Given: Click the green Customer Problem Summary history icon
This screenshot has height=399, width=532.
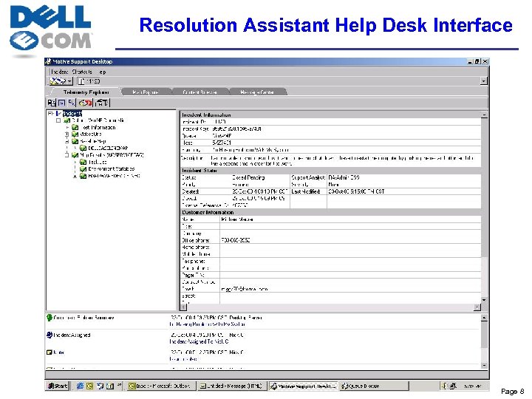Looking at the screenshot, I should (50, 318).
